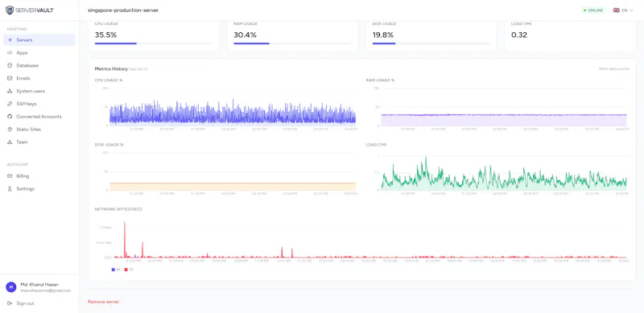Click the SSH keys key icon
Viewport: 644px width, 313px height.
[10, 104]
